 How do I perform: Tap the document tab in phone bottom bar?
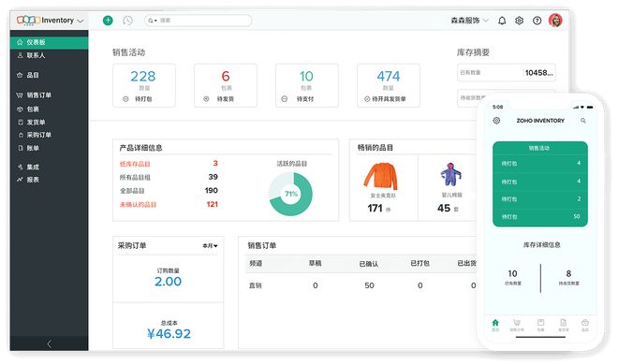coord(563,325)
